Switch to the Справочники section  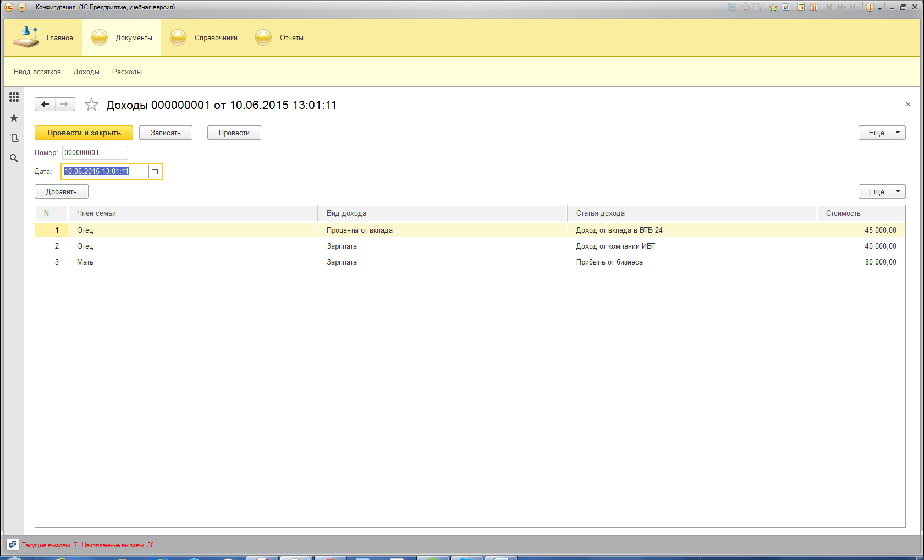204,38
